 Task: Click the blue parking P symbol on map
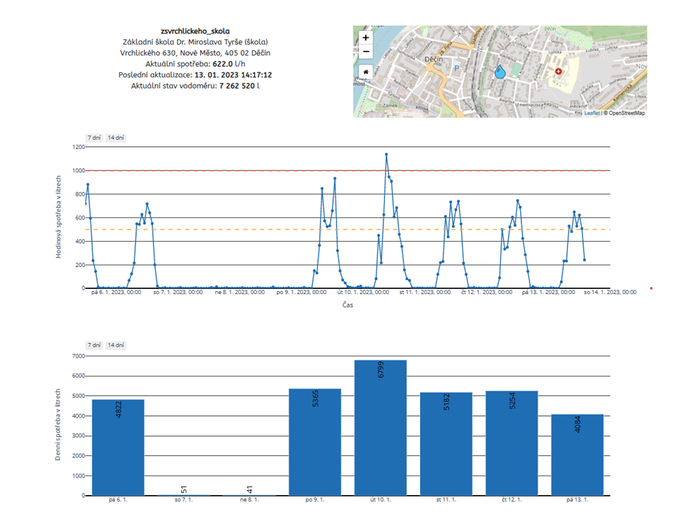tap(457, 69)
